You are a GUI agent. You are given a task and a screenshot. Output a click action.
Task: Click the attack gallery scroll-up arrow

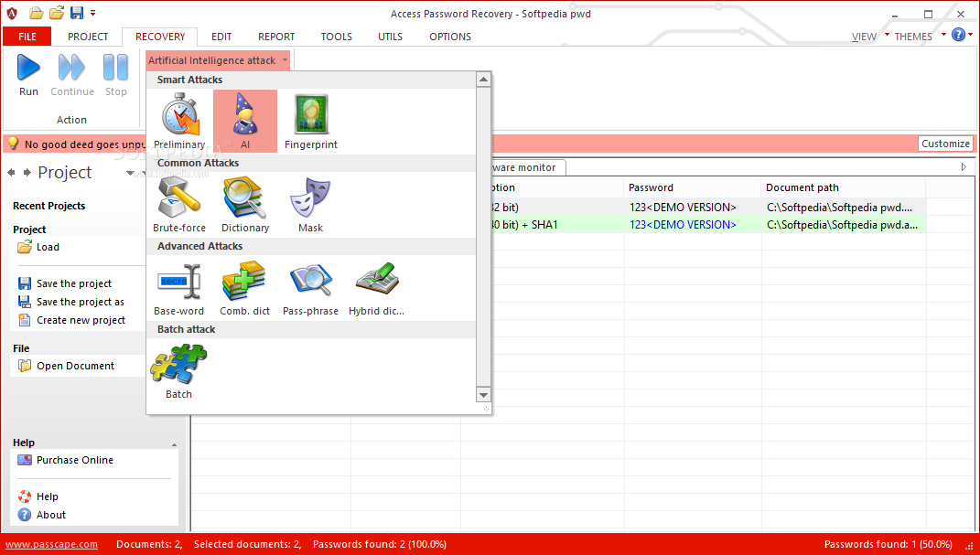click(x=483, y=80)
